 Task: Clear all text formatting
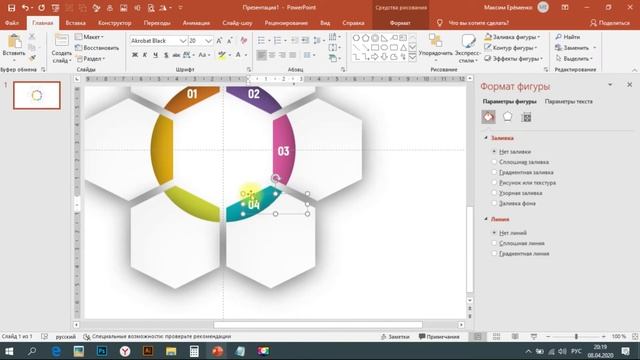point(244,40)
